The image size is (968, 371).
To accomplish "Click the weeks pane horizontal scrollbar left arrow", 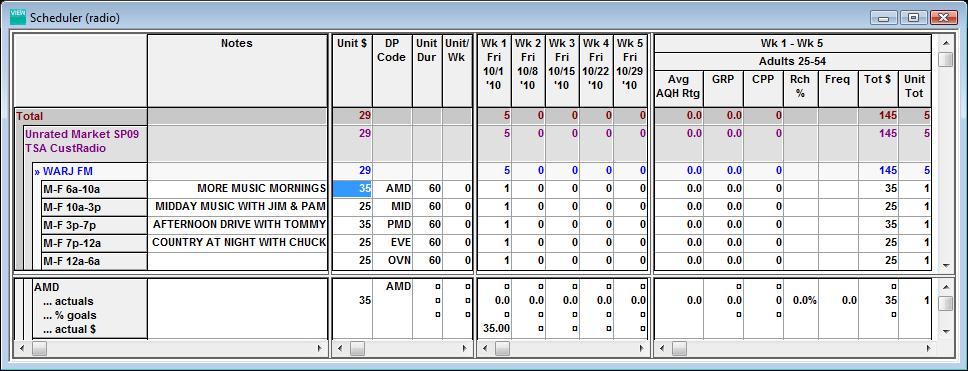I will tap(485, 348).
